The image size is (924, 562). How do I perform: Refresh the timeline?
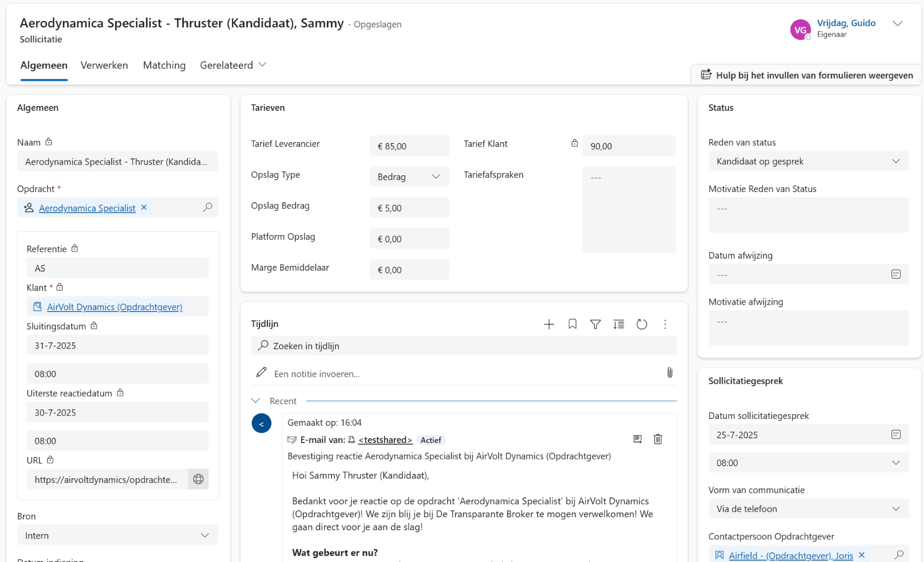point(642,324)
